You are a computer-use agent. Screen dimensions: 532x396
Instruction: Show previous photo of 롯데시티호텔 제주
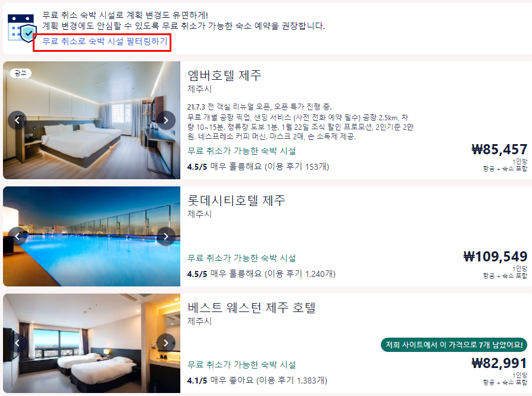(17, 236)
